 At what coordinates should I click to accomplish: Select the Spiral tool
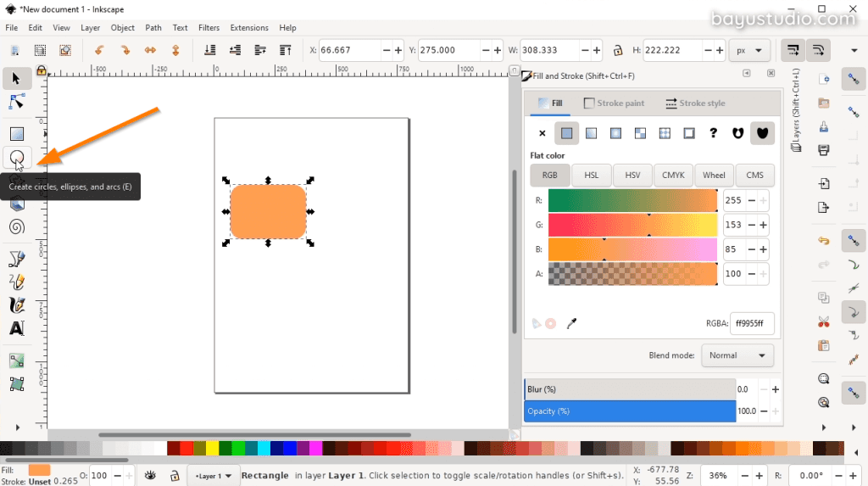tap(17, 227)
